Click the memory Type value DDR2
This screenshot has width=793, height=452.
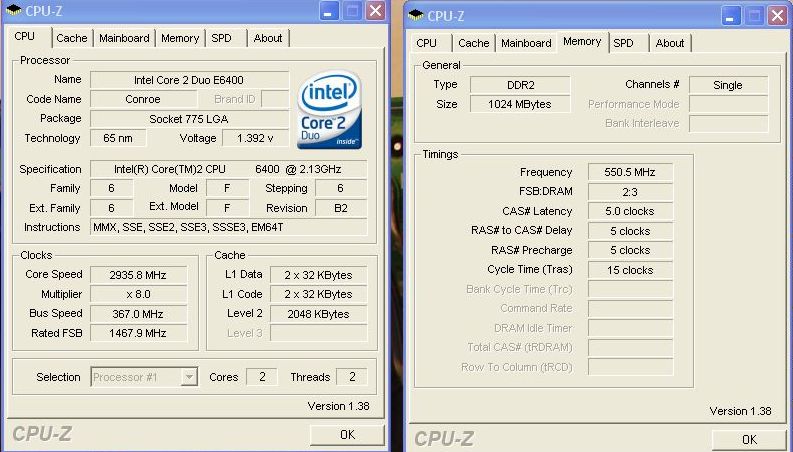tap(520, 85)
